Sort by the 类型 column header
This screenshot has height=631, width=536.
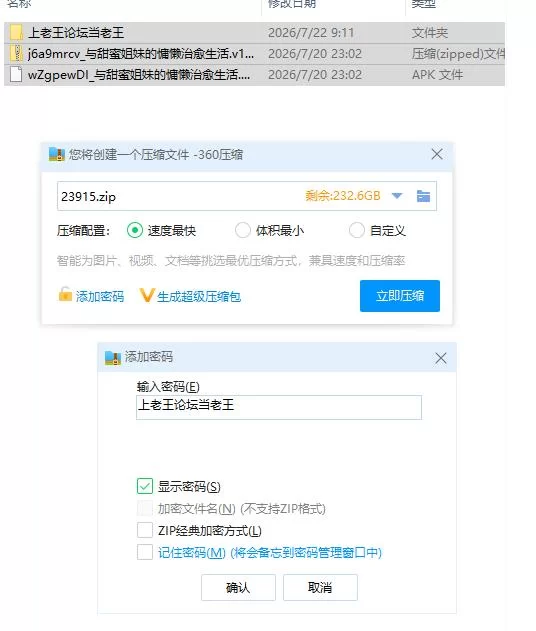pyautogui.click(x=423, y=4)
